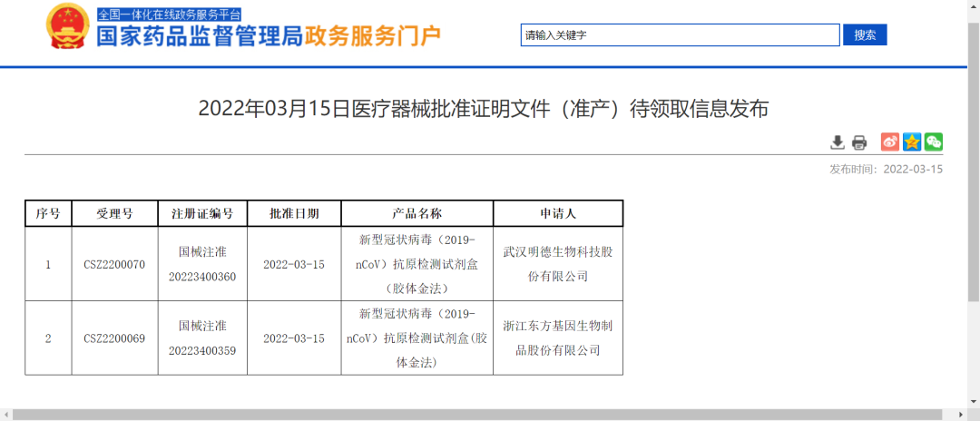Click the horizontal scrollbar left arrow
The height and width of the screenshot is (421, 980).
[5, 415]
